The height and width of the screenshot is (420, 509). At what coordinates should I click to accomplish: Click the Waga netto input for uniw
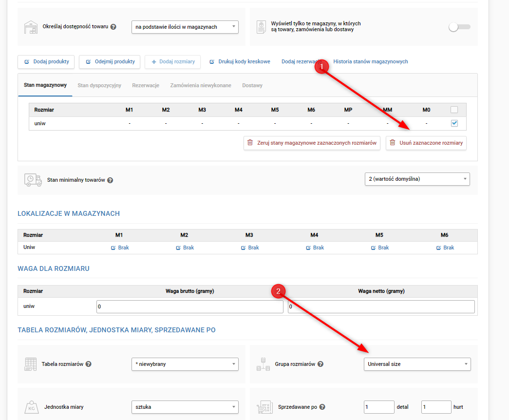point(381,306)
